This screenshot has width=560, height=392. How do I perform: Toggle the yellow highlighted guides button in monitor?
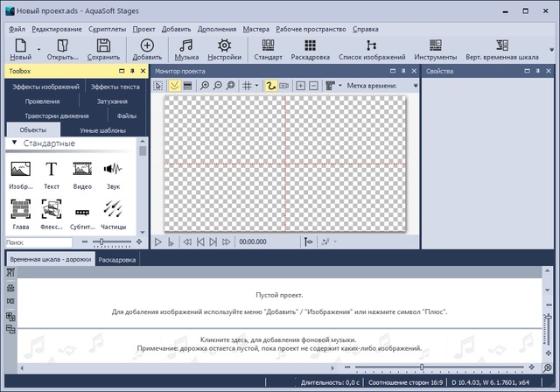(176, 86)
